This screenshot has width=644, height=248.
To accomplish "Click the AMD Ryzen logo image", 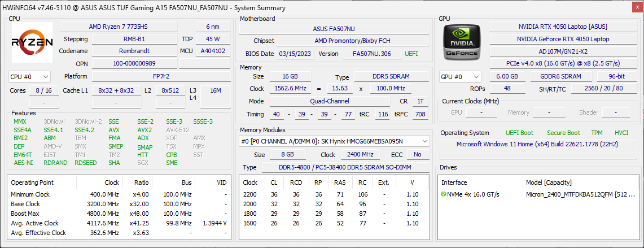I will click(x=32, y=42).
